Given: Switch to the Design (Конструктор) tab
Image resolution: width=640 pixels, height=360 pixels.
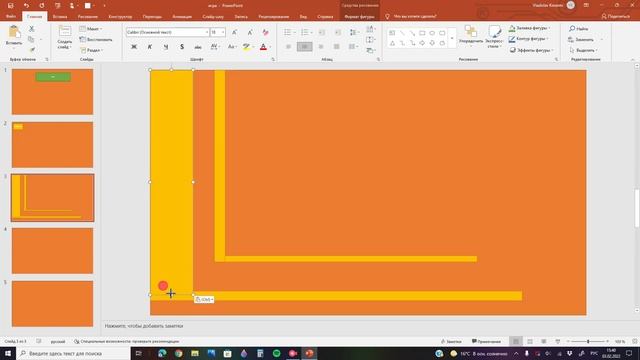Looking at the screenshot, I should (120, 17).
